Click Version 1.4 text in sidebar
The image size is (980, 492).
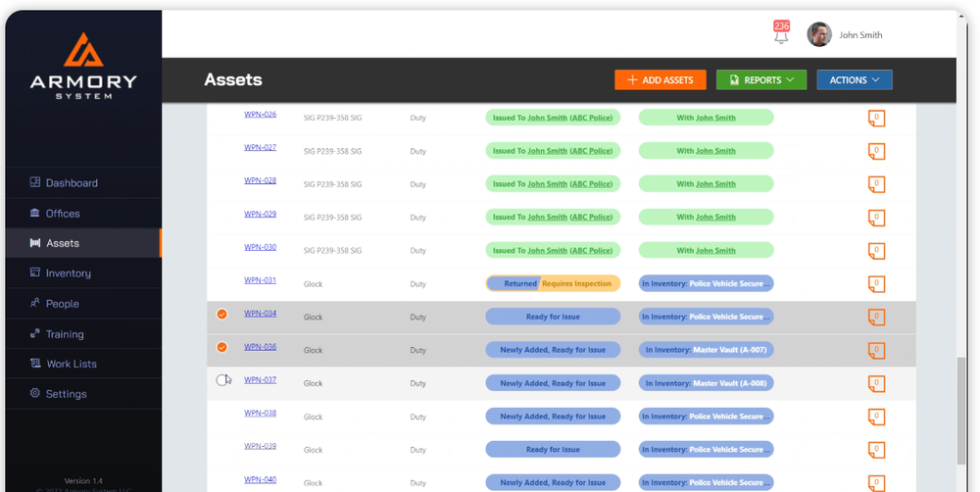(83, 481)
